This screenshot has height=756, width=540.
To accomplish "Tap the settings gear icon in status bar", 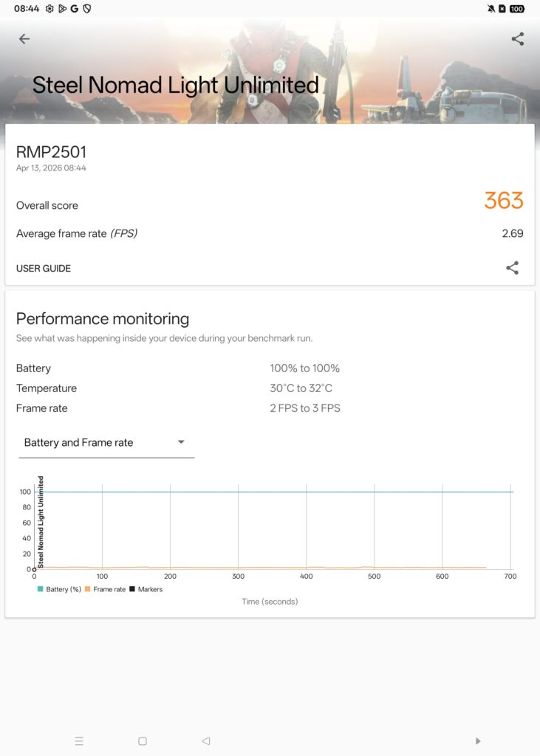I will click(49, 9).
